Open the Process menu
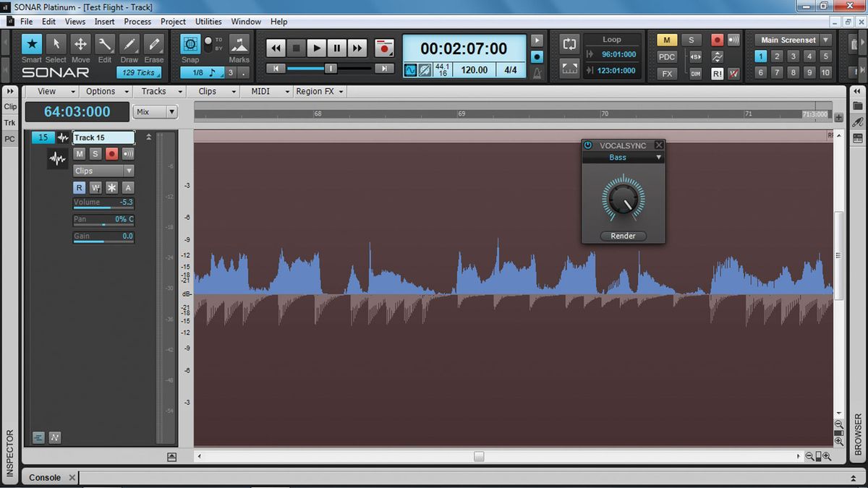Viewport: 868px width, 488px height. point(137,22)
